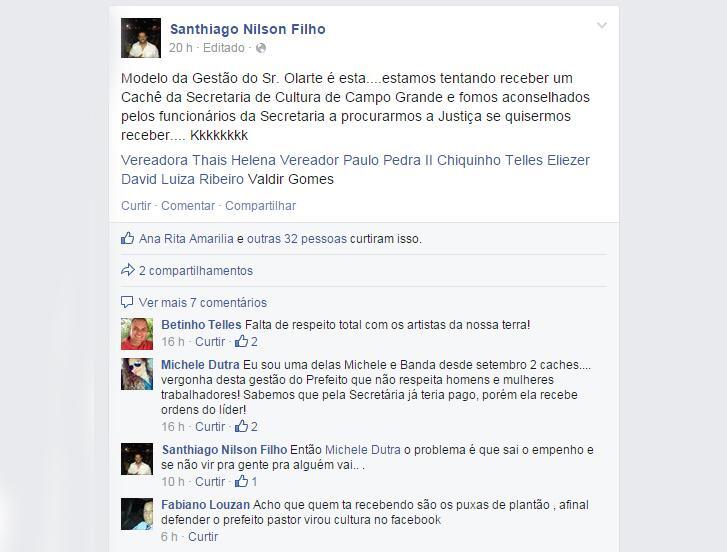Open Michele Dutra's profile name link
The height and width of the screenshot is (552, 727).
click(200, 365)
